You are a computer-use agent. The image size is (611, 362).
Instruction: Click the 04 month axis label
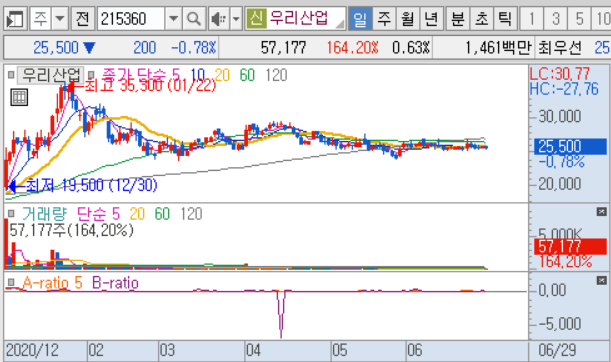(253, 350)
